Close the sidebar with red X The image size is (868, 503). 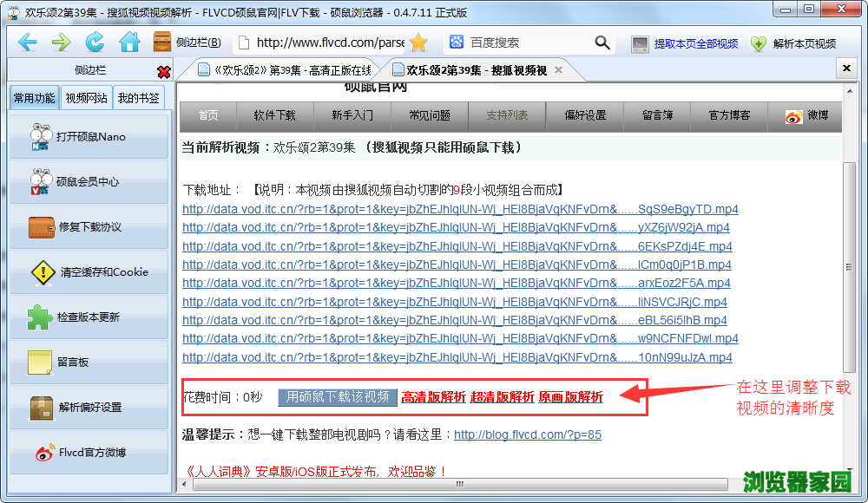coord(163,71)
